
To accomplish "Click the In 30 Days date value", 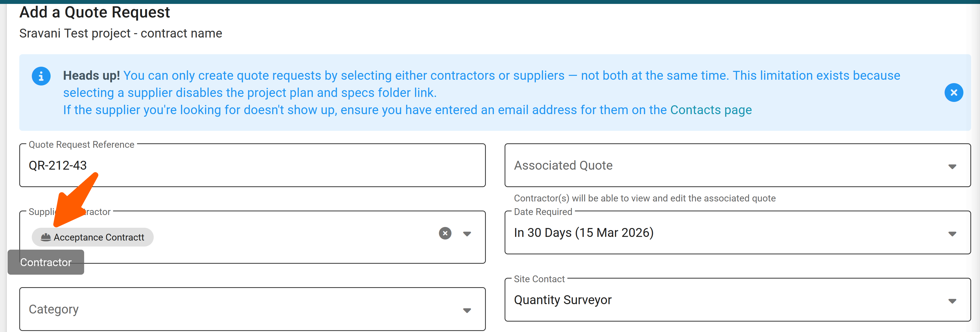I will (583, 233).
